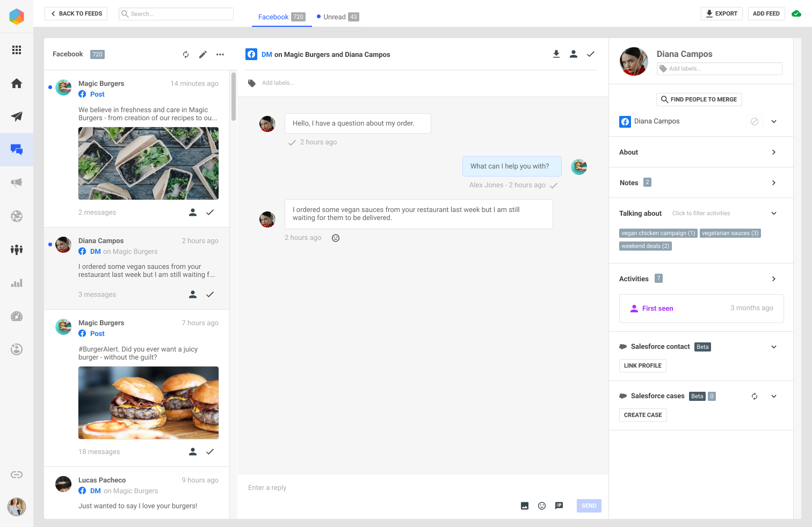Click the ADD FEED button
Screen dimensions: 812x527
766,14
